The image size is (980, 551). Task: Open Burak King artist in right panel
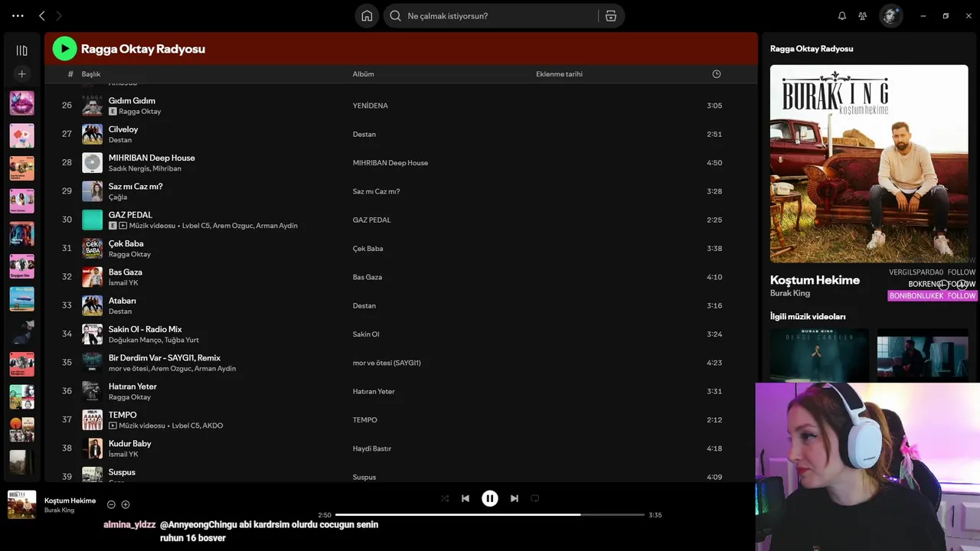[790, 293]
